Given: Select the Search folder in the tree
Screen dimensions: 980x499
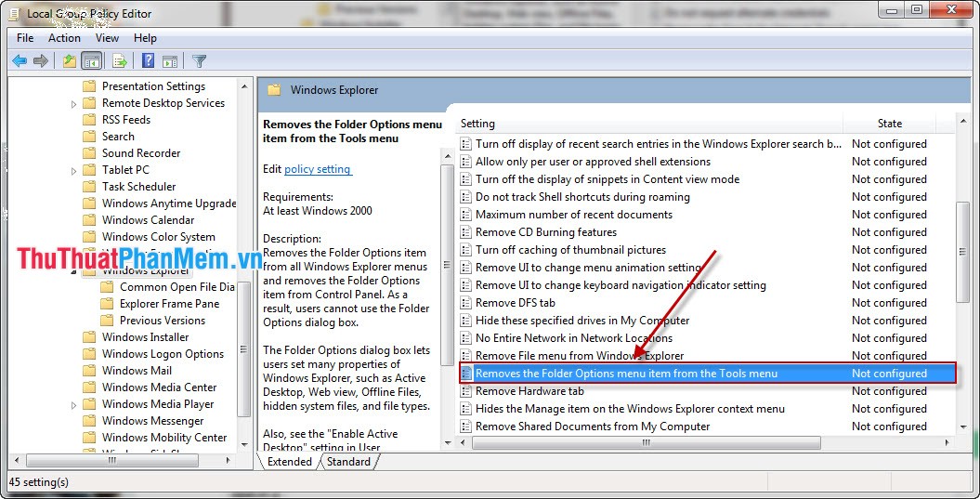Looking at the screenshot, I should [x=117, y=137].
